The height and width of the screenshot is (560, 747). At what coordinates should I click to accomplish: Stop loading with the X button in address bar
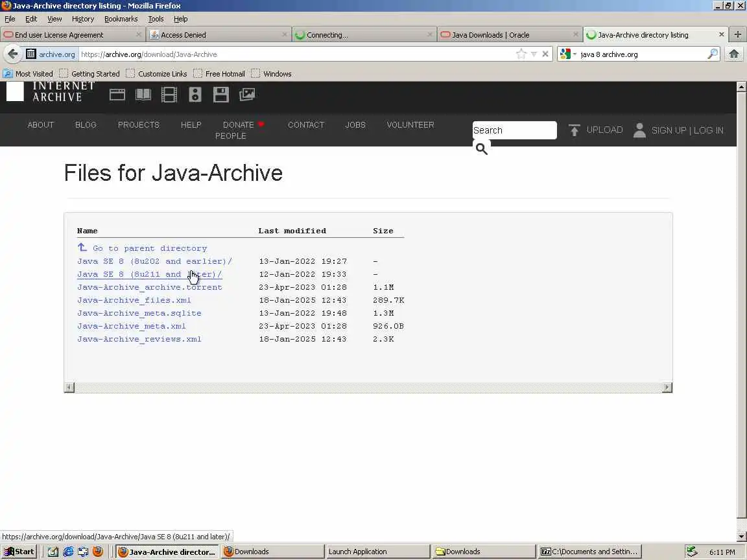coord(545,54)
